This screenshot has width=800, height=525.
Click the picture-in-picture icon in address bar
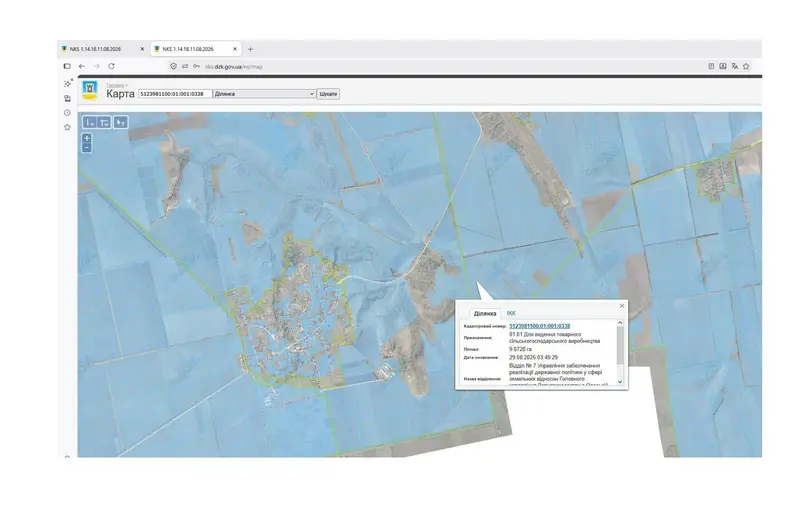click(x=723, y=66)
